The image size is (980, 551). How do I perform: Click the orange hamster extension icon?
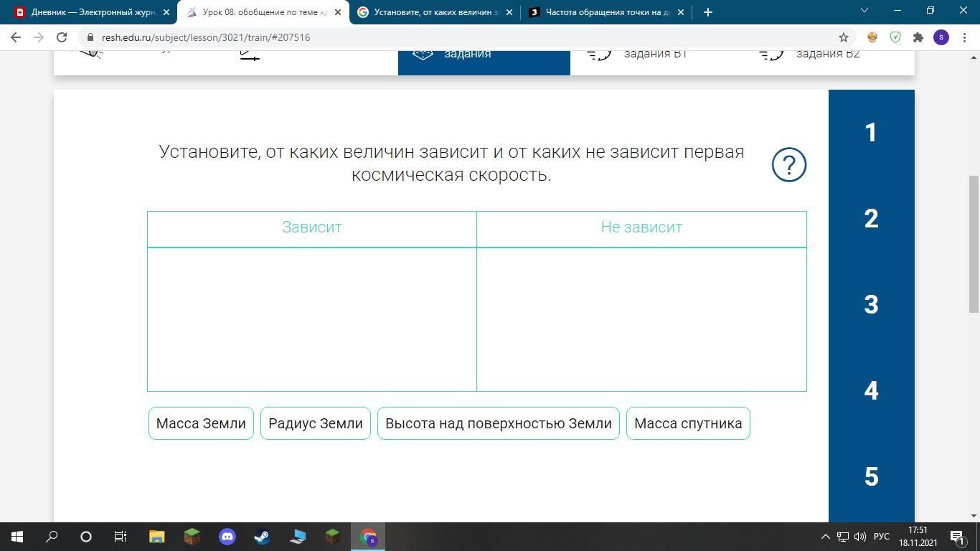(x=872, y=37)
